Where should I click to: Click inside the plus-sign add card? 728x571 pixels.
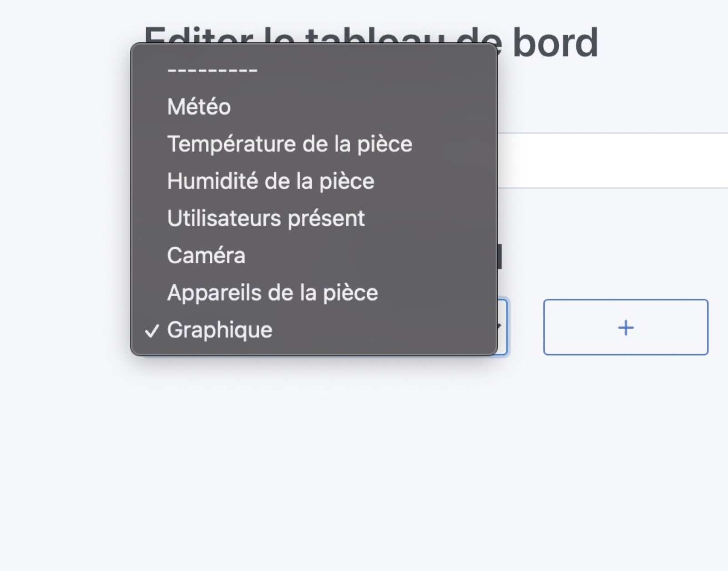[626, 327]
